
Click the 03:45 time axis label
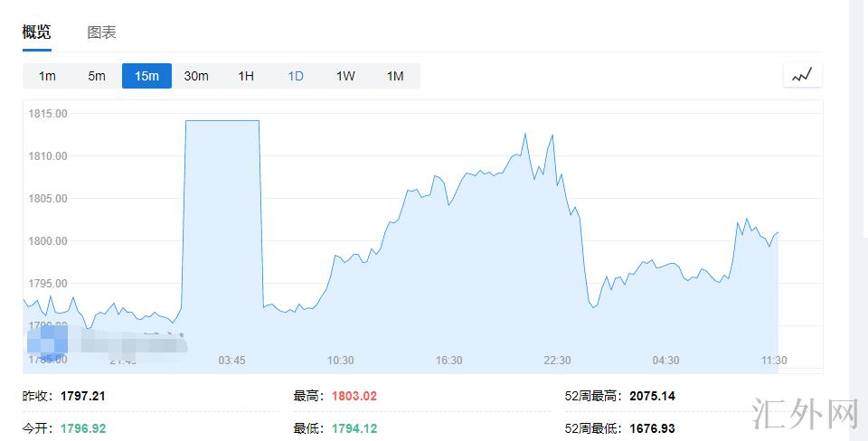231,361
